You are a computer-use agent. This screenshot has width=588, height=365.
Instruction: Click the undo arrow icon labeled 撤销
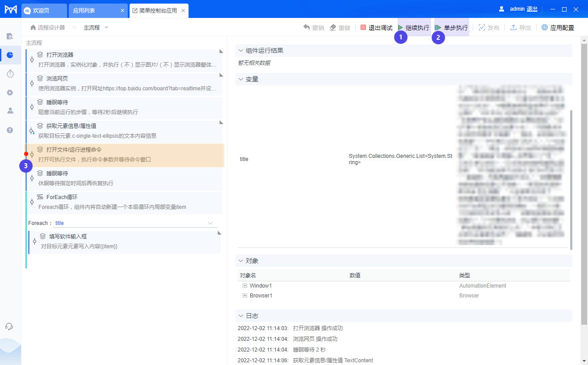point(307,27)
